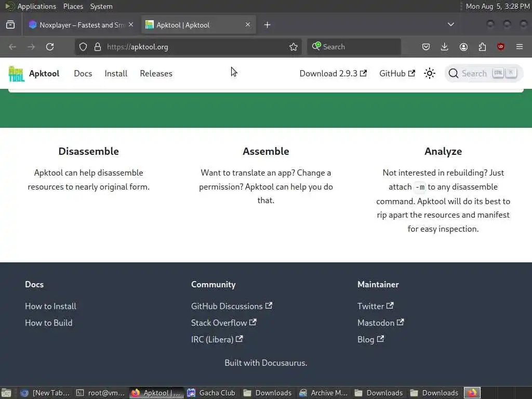532x399 pixels.
Task: Click the Built with Docusaurus text
Action: click(x=266, y=363)
